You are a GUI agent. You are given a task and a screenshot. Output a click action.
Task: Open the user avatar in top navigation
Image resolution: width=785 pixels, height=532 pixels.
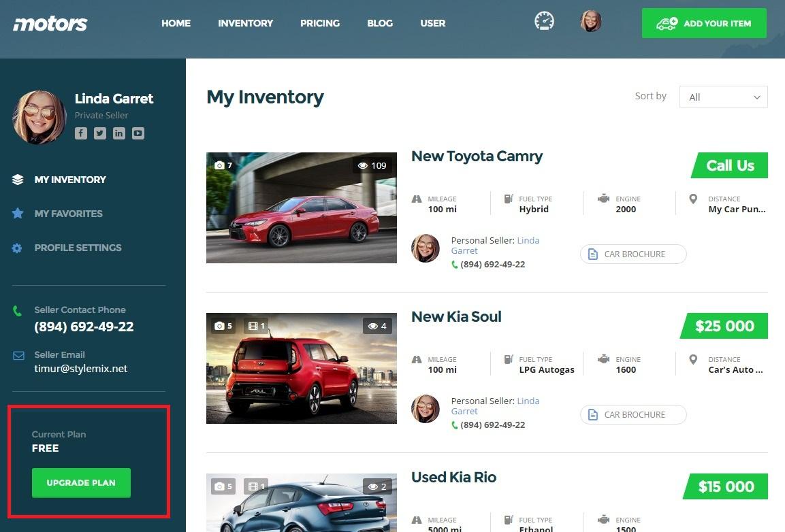tap(591, 21)
